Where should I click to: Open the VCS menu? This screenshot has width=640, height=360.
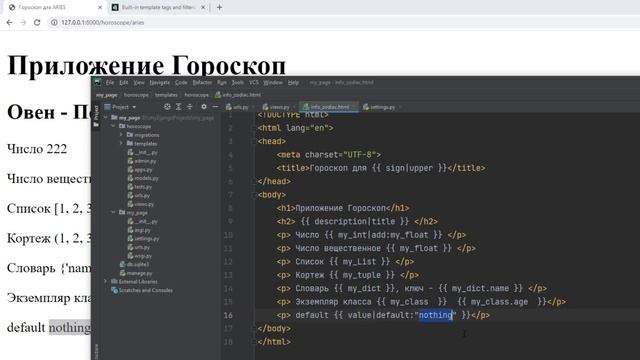click(x=254, y=82)
